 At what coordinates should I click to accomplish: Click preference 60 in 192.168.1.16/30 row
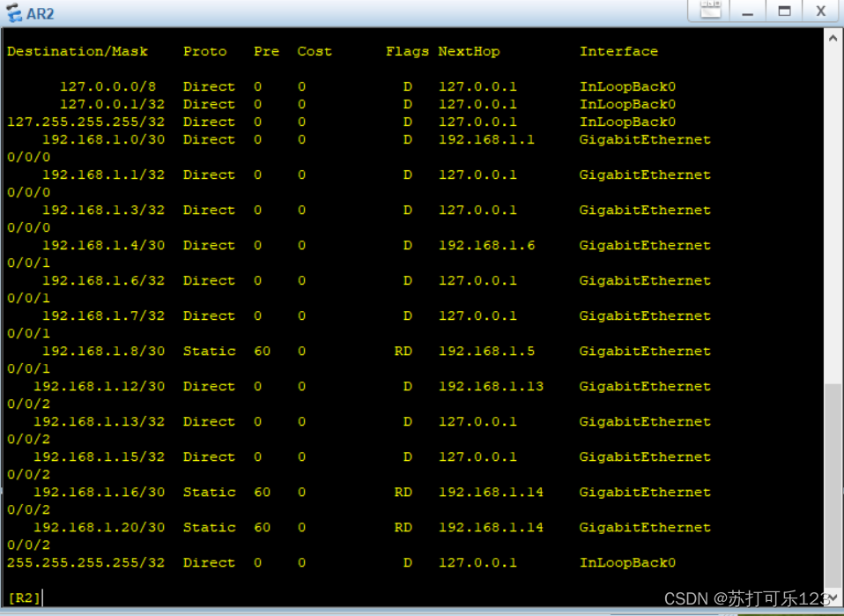coord(263,492)
